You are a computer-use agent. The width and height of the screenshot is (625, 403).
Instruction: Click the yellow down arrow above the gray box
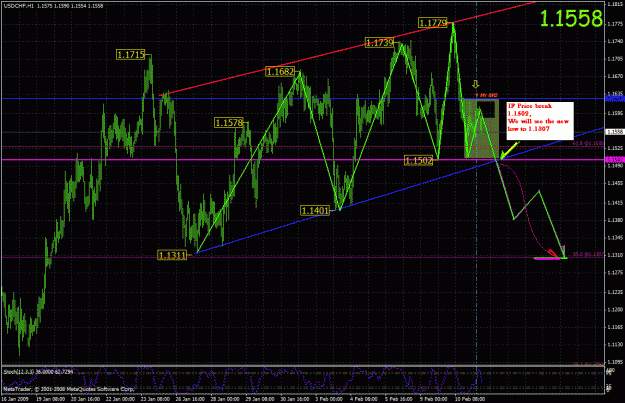pyautogui.click(x=476, y=84)
